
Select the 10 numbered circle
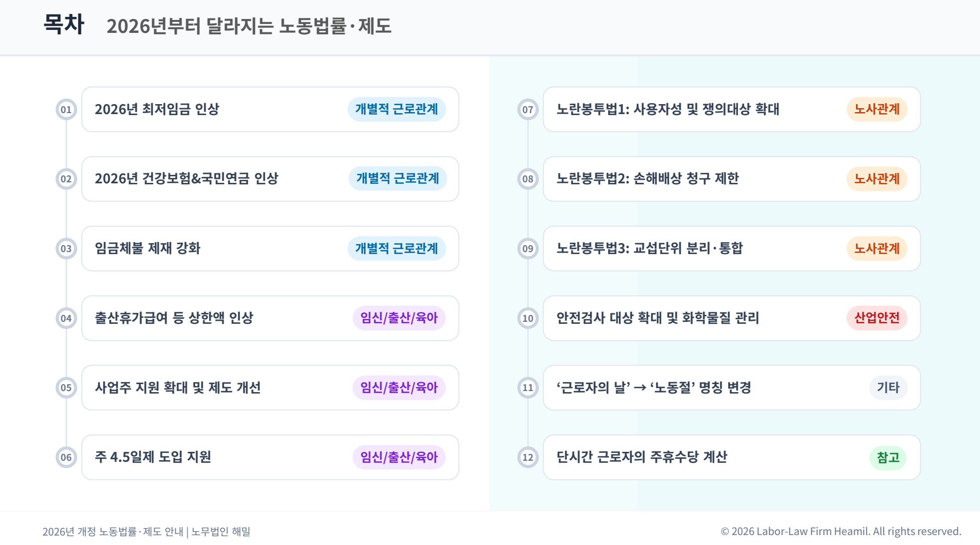pyautogui.click(x=528, y=318)
